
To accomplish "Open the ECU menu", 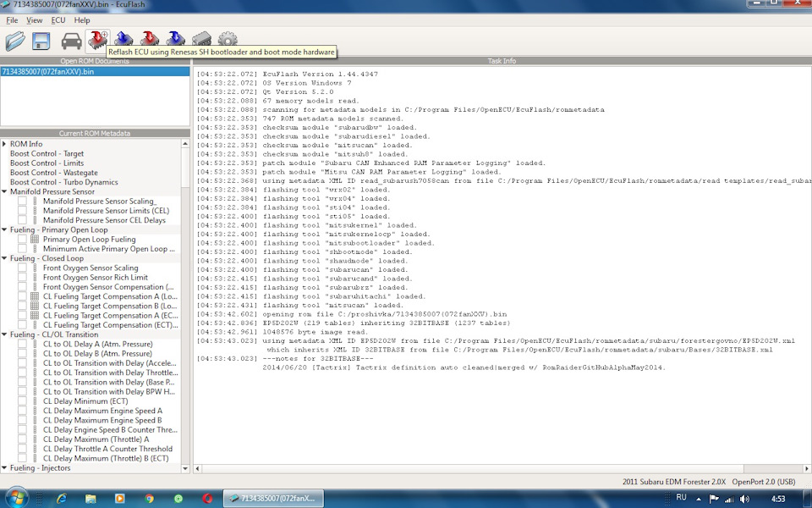I will [x=58, y=20].
